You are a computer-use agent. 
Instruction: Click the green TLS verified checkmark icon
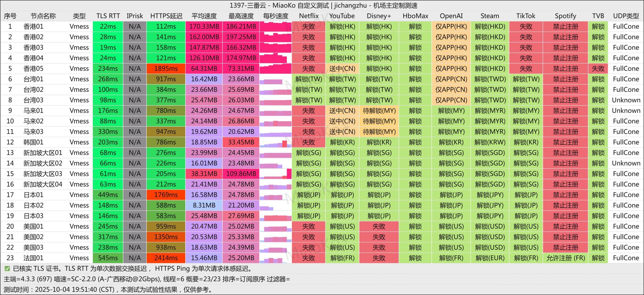7,269
